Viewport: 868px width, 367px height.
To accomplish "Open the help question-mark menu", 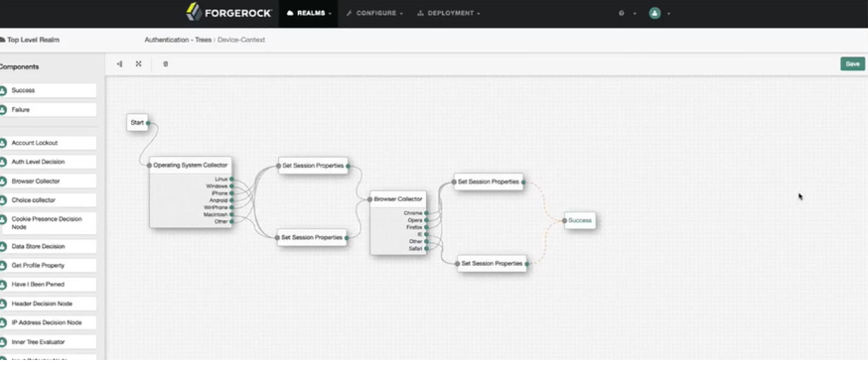I will pyautogui.click(x=628, y=13).
